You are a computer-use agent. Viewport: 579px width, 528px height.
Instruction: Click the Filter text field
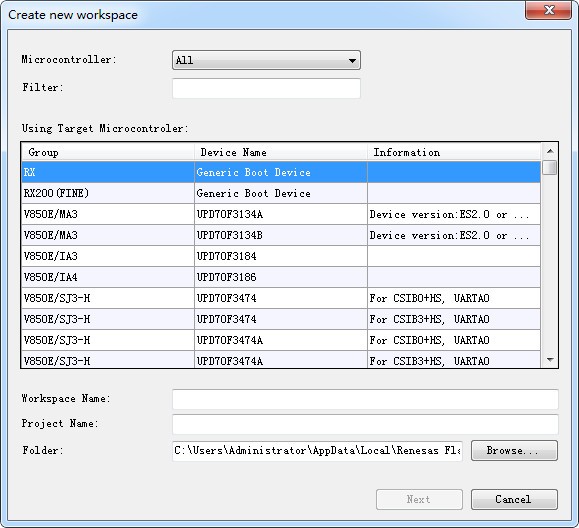pyautogui.click(x=266, y=88)
